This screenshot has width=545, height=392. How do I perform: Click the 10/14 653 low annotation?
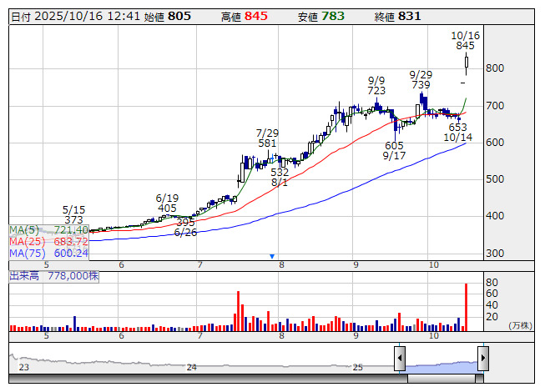457,132
